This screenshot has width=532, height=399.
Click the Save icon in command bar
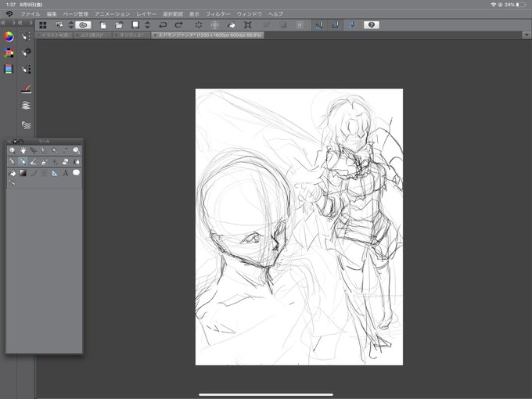click(x=135, y=25)
